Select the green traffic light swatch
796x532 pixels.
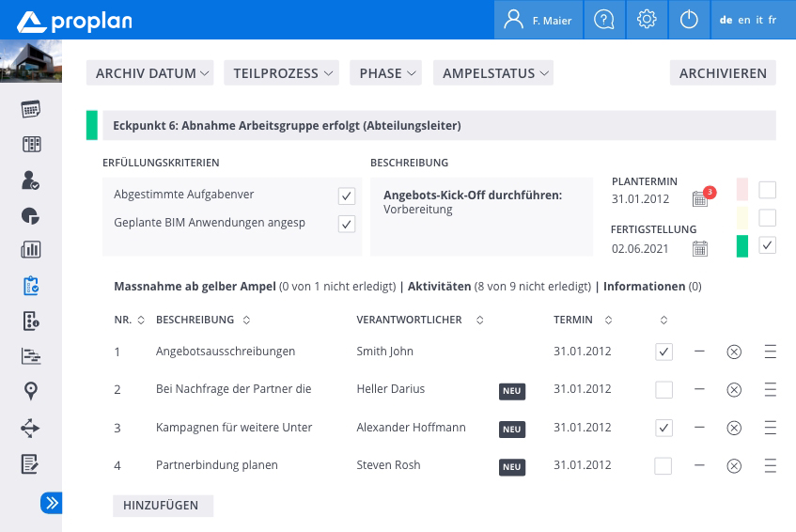[x=742, y=246]
